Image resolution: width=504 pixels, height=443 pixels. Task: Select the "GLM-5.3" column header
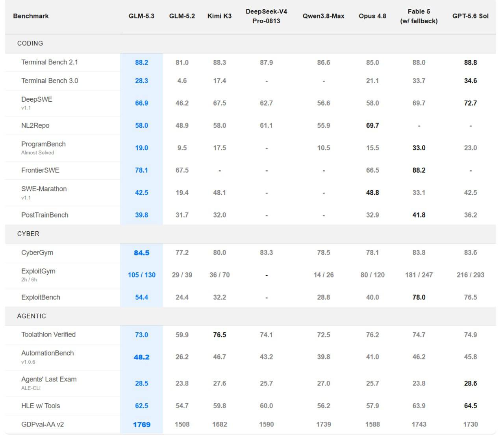141,16
